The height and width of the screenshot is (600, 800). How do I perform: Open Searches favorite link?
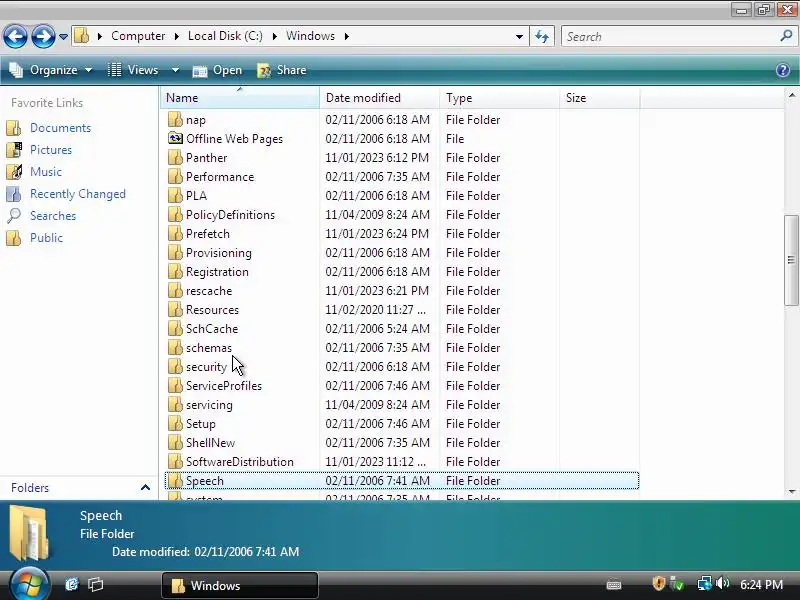[53, 216]
